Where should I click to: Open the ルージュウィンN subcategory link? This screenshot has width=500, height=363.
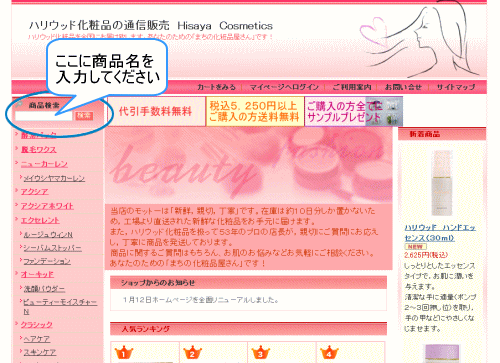pos(48,235)
